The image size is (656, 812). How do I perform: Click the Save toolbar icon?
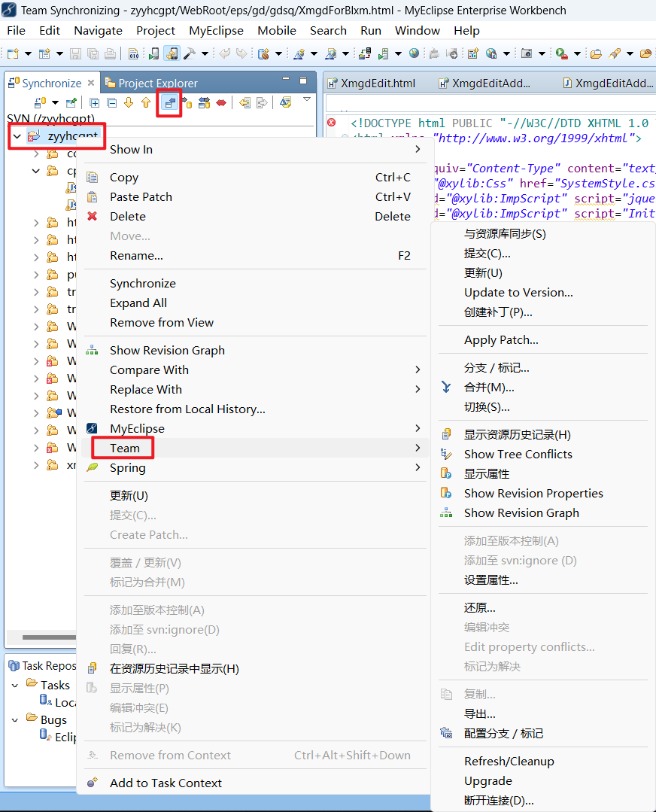pyautogui.click(x=75, y=53)
